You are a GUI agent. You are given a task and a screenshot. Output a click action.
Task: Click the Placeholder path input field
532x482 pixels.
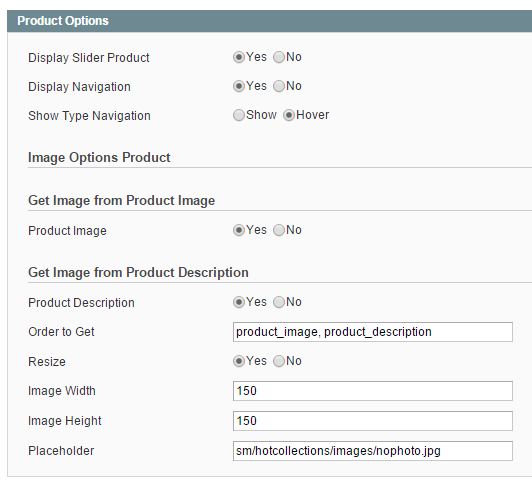coord(373,451)
